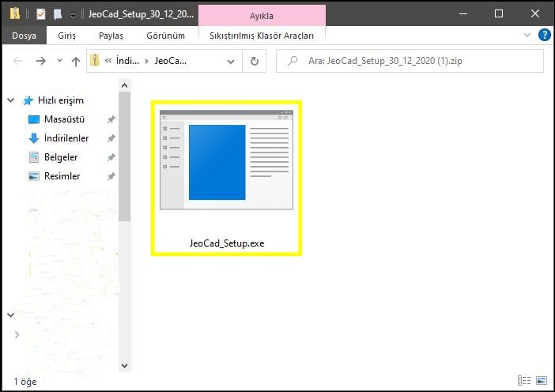Viewport: 555px width, 392px height.
Task: Select the JeoCad_Setup.exe file name label
Action: 227,243
